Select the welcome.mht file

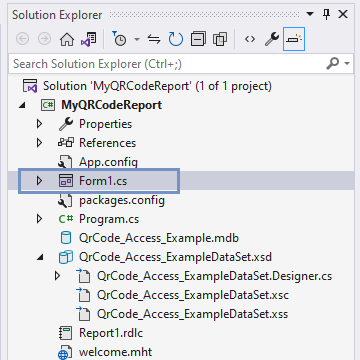pos(115,352)
